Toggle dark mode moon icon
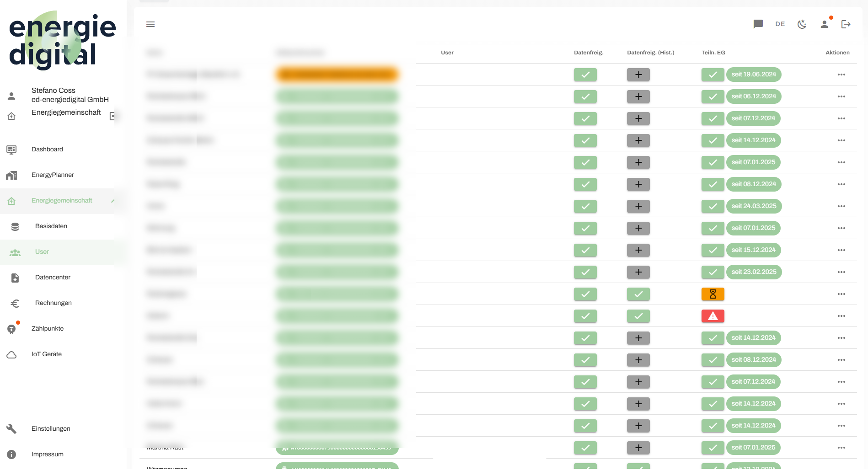 coord(802,24)
